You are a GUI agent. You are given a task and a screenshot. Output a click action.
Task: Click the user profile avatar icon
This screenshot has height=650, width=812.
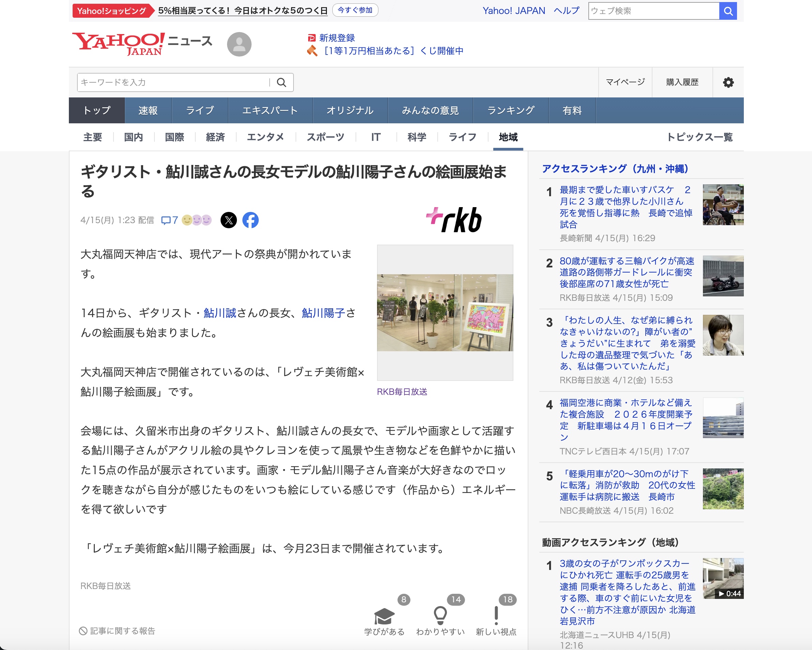(239, 44)
